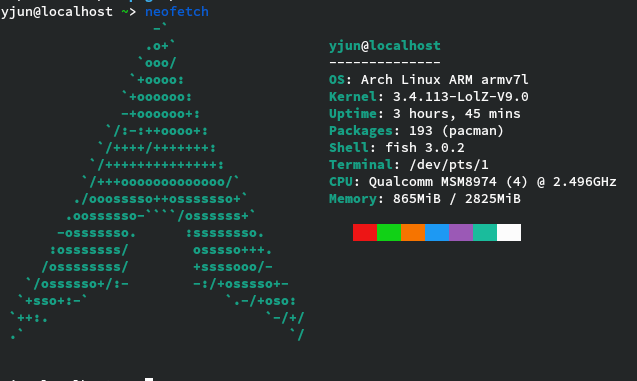Click 'Qualcomm MSM8974 (4) @ 2.496GHz' value
This screenshot has height=381, width=637.
click(x=492, y=182)
